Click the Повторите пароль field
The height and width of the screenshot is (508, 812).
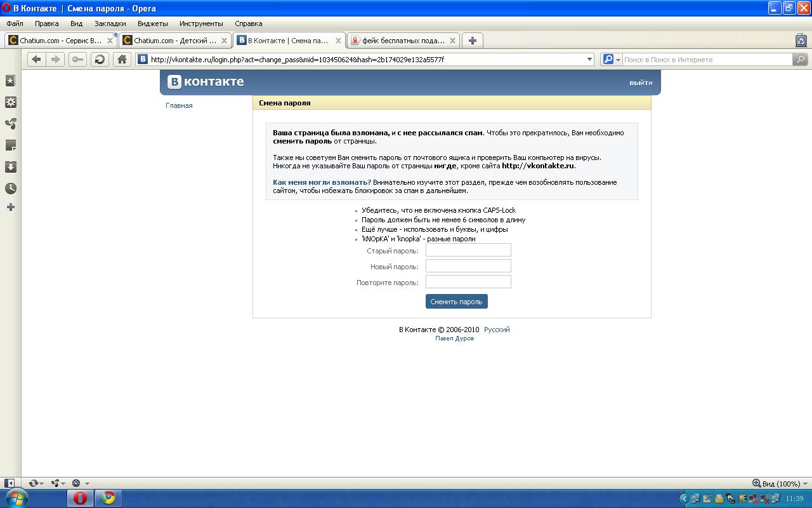(x=468, y=282)
